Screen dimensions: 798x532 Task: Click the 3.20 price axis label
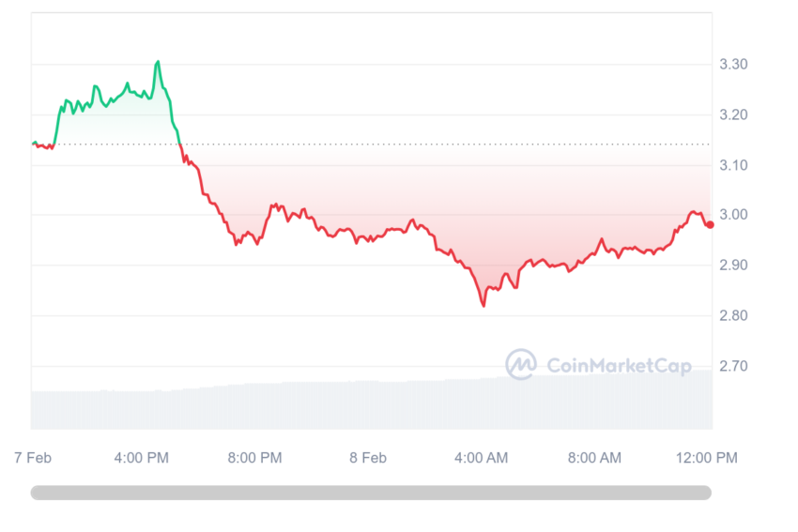pos(733,114)
